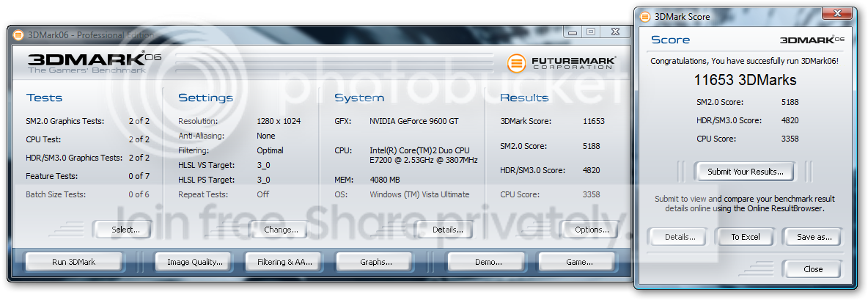Click the 5188 SM2.0 Score in Results panel

tap(591, 146)
